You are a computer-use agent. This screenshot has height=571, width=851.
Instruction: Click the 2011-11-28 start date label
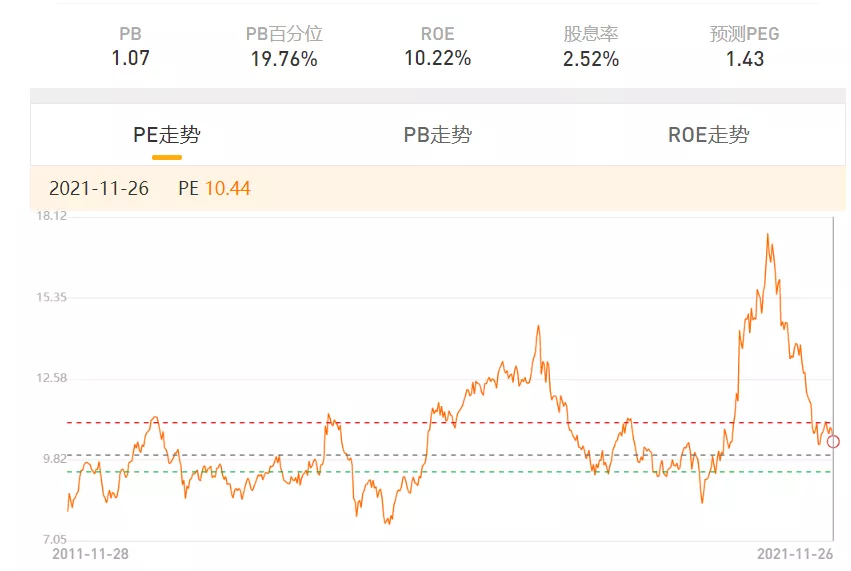pos(91,553)
